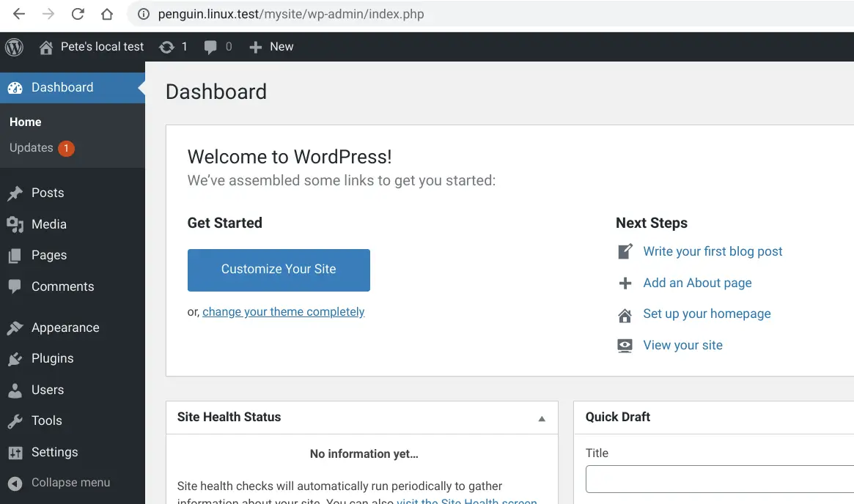854x504 pixels.
Task: Open the Plugins menu
Action: [x=52, y=358]
